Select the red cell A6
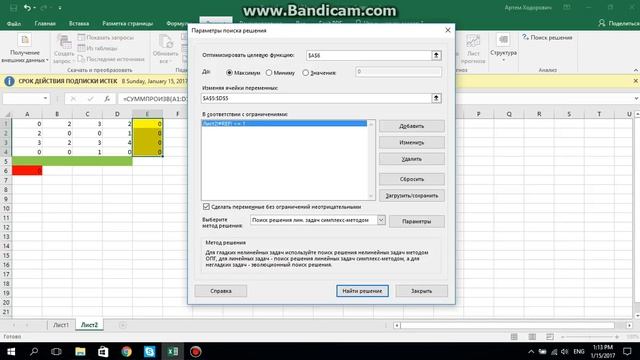 27,171
